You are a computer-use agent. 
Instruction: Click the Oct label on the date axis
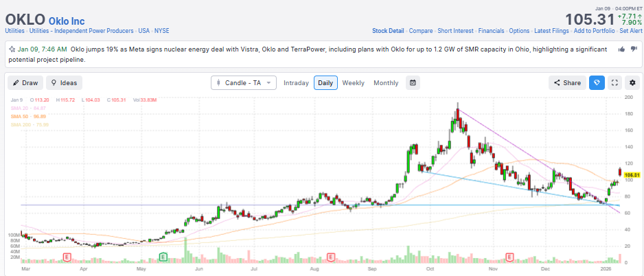click(430, 268)
